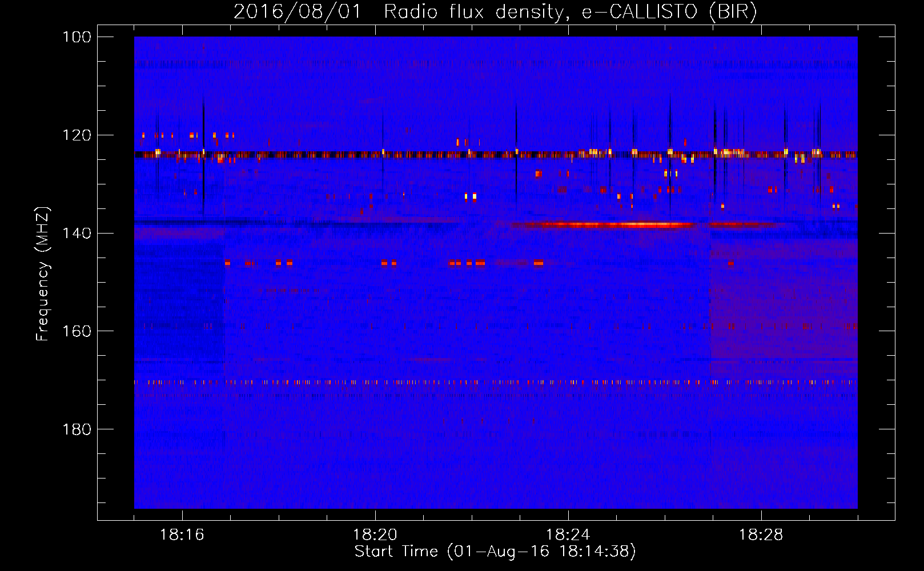The height and width of the screenshot is (571, 924).
Task: Click the plot title '2016/08/01 Radio flux density, e-CALLISTO (BIR)'
Action: point(495,11)
